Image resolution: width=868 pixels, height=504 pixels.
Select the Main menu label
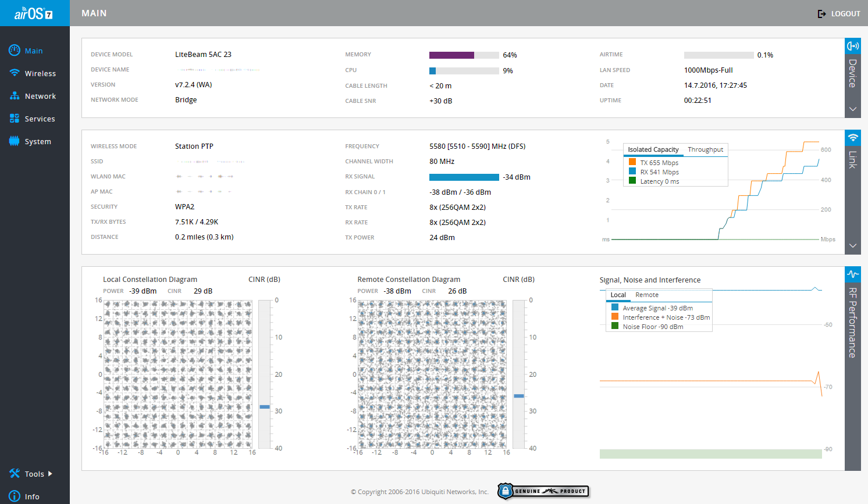point(34,51)
